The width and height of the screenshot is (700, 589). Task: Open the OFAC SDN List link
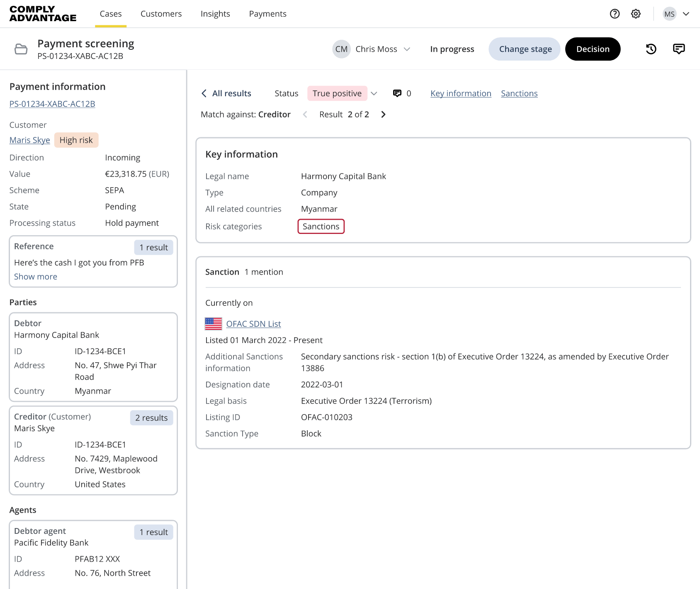click(253, 324)
